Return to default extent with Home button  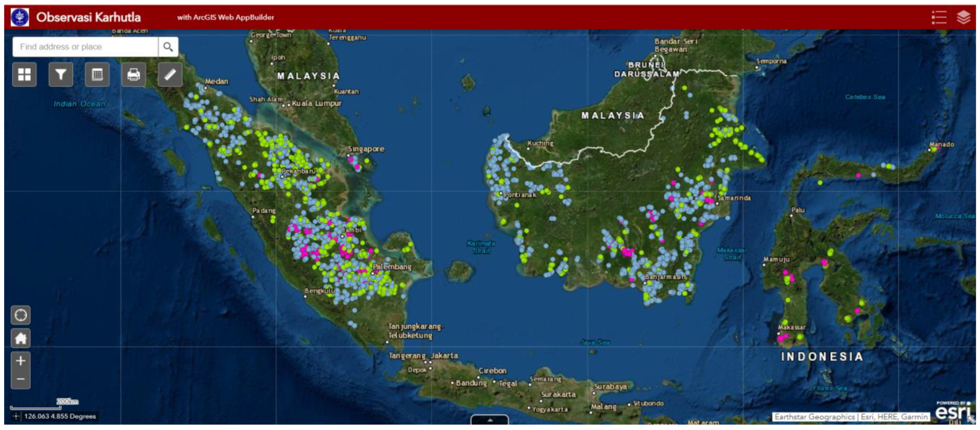coord(20,338)
